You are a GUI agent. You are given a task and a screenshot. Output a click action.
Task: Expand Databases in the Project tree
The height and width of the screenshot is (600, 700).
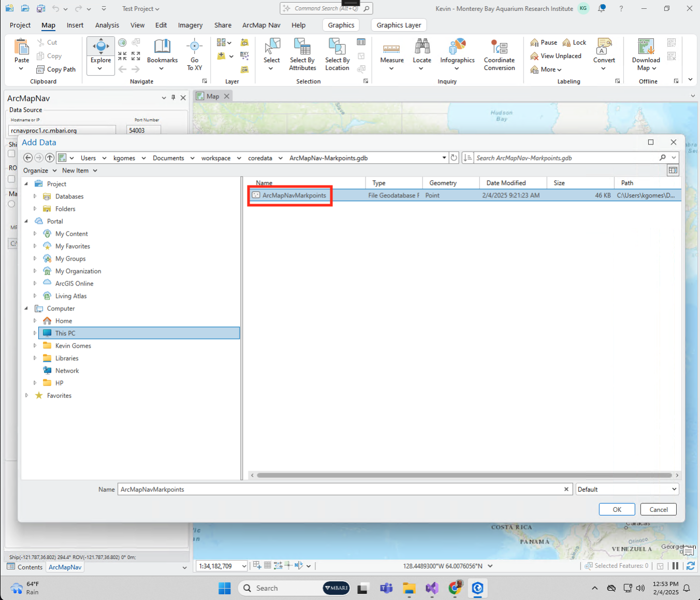34,196
